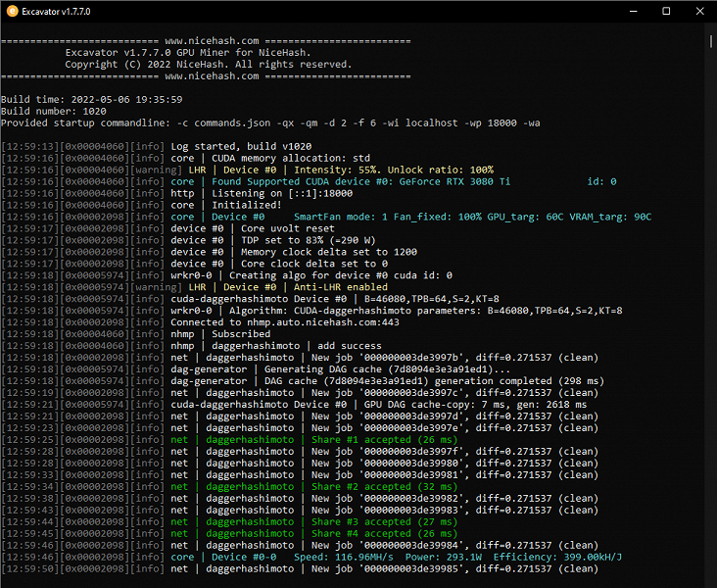Click the Build time line
The image size is (717, 588).
(91, 100)
